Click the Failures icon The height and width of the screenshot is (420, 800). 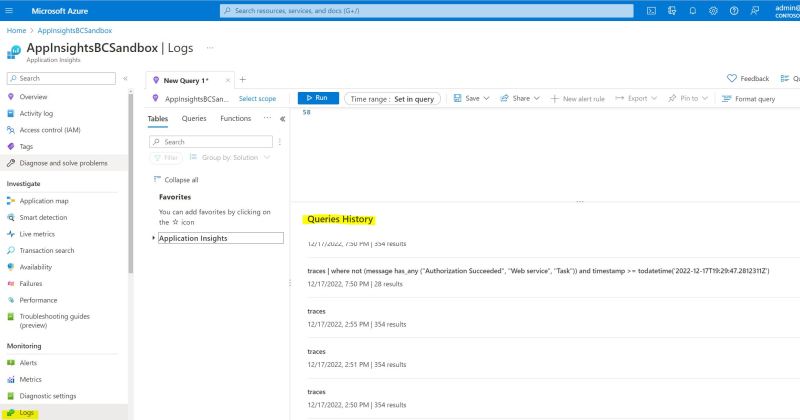[x=11, y=284]
